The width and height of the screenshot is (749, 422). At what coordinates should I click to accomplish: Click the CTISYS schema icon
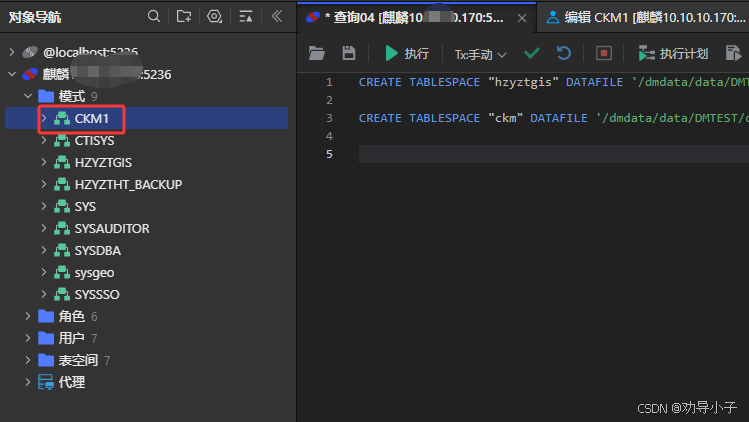tap(62, 141)
